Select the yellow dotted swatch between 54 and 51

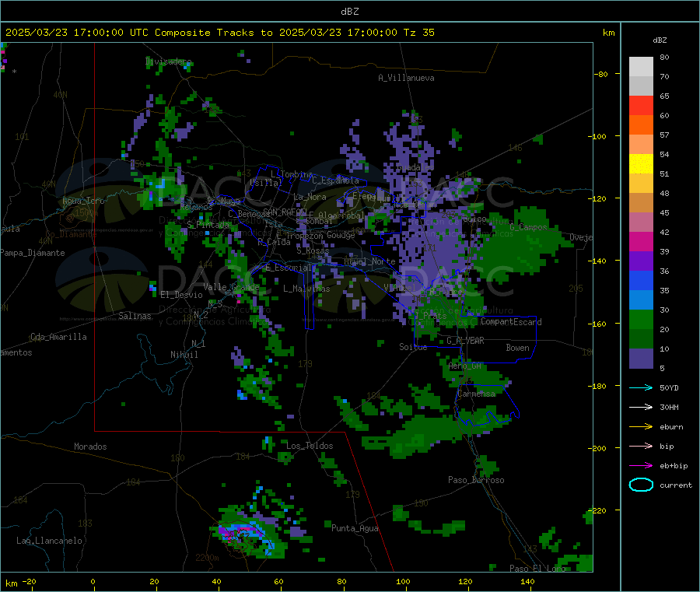[641, 164]
